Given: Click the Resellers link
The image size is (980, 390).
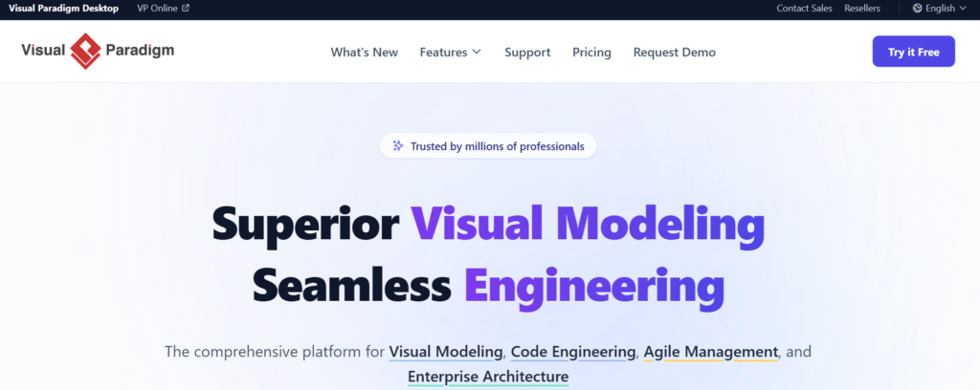Looking at the screenshot, I should click(x=862, y=8).
